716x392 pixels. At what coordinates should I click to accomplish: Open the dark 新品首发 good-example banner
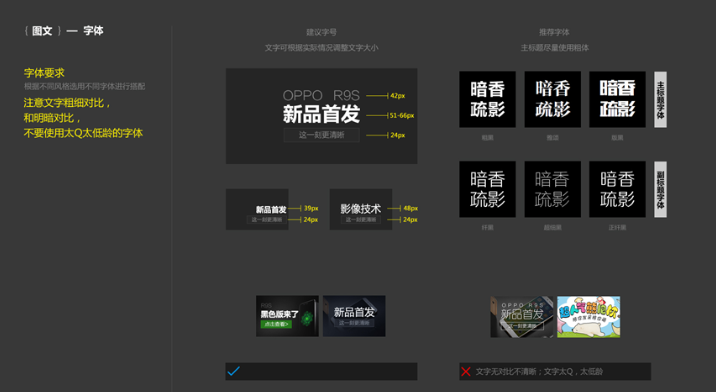pyautogui.click(x=354, y=316)
